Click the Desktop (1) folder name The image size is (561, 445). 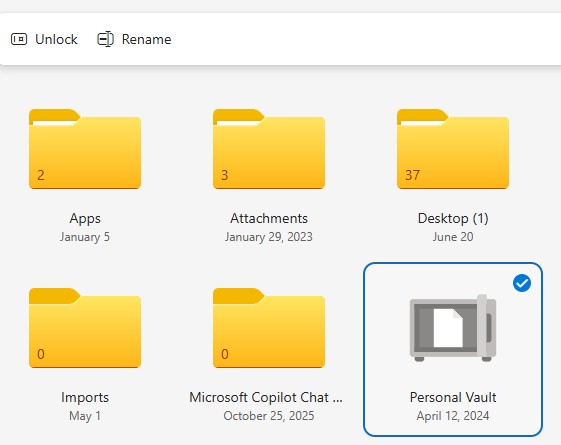click(453, 218)
